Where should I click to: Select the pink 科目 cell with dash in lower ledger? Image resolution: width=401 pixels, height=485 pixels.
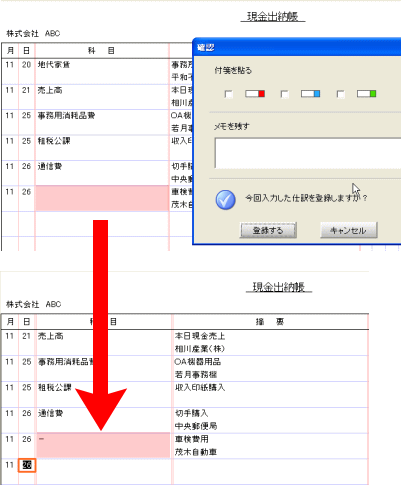(x=103, y=445)
